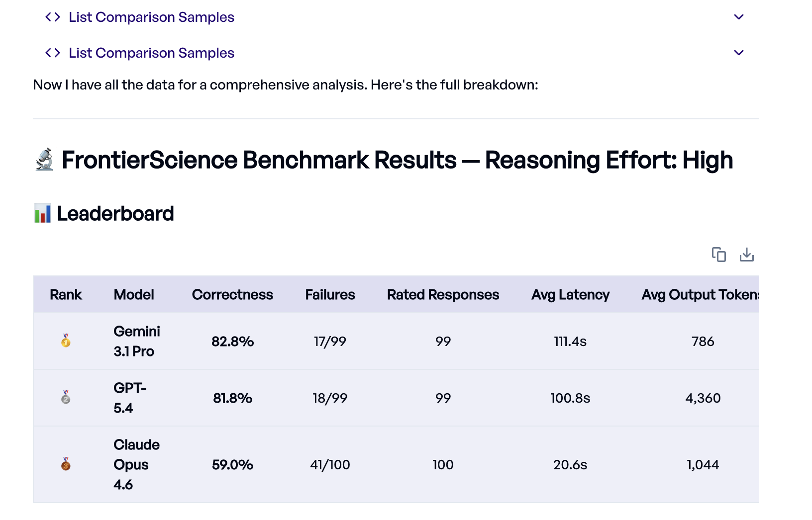Click the microscope icon in the results heading
Viewport: 812px width, 520px height.
(x=44, y=160)
